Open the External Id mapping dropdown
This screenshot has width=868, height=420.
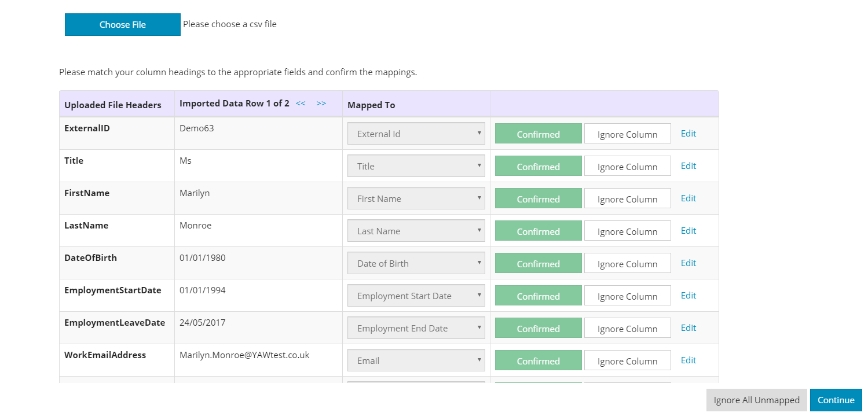point(416,133)
